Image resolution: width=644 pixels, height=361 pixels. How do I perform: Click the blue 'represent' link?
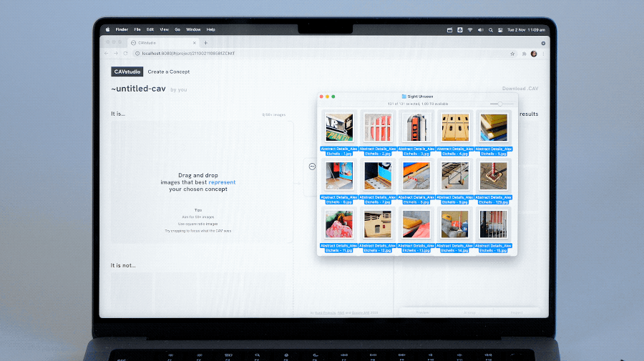point(222,182)
